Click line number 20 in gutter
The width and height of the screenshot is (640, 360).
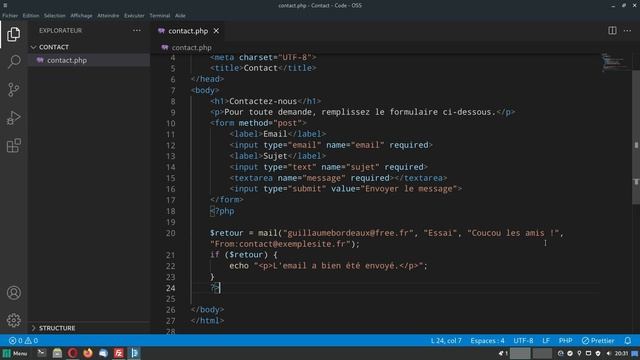click(x=170, y=233)
